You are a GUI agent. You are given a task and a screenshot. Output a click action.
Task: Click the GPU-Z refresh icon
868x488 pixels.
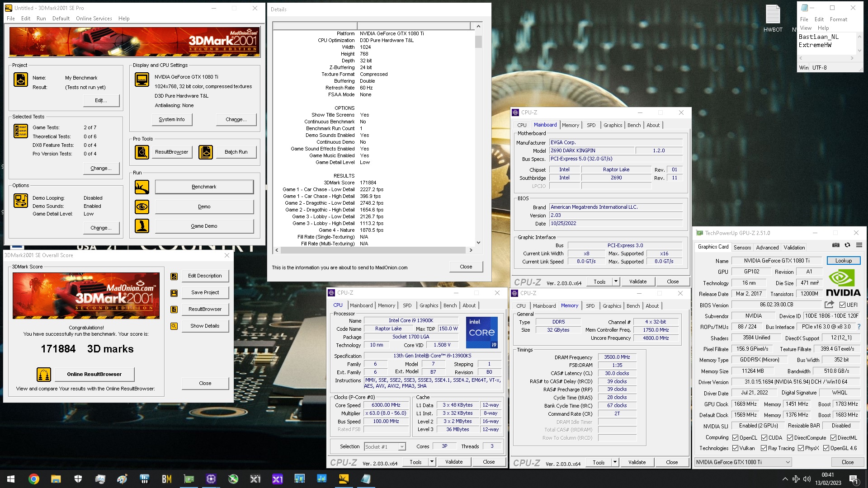coord(848,245)
